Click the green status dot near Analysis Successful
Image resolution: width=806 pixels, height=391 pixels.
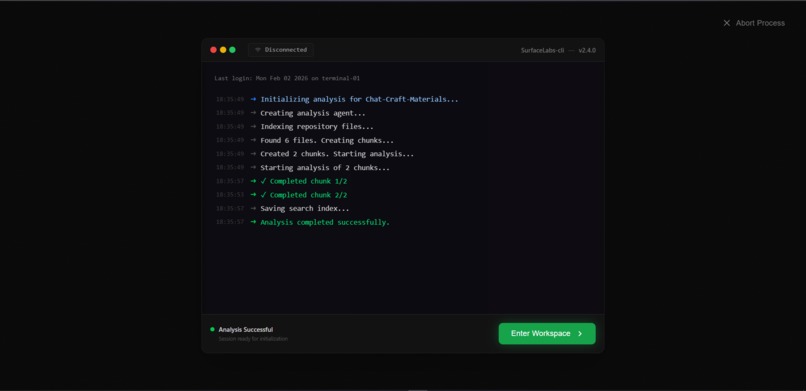[212, 329]
